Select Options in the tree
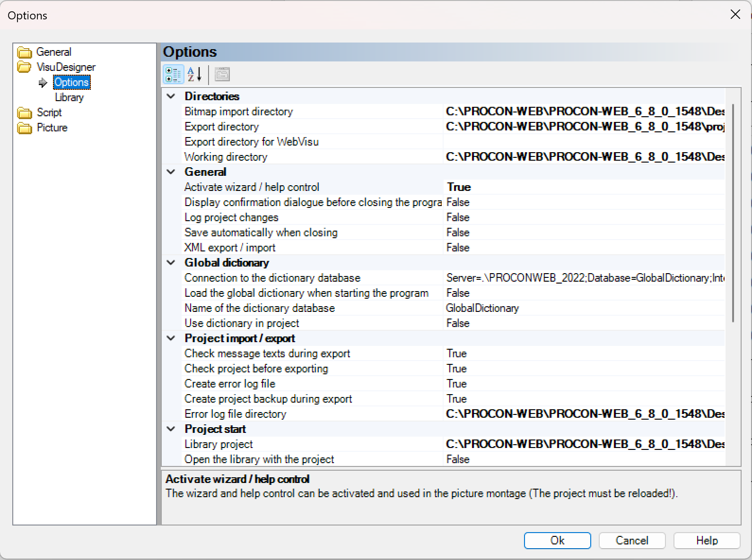Screen dimensions: 752x560 coord(71,82)
